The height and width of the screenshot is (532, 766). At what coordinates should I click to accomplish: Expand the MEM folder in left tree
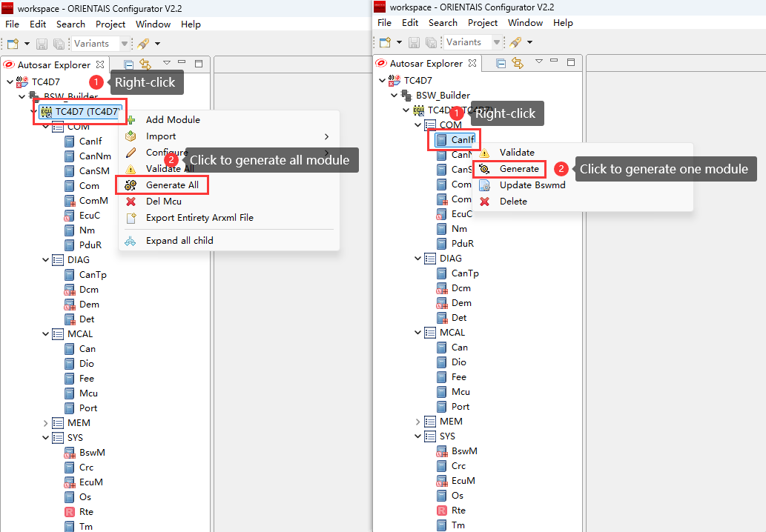[x=46, y=423]
